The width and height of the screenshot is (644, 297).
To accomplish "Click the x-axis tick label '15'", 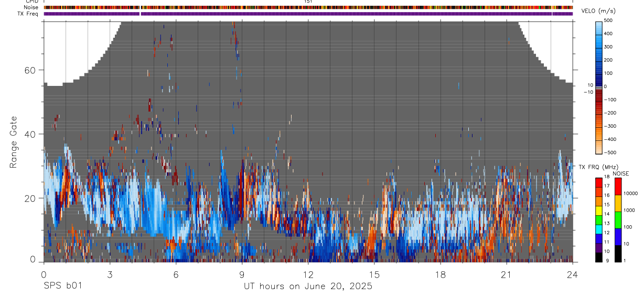I will (x=374, y=274).
